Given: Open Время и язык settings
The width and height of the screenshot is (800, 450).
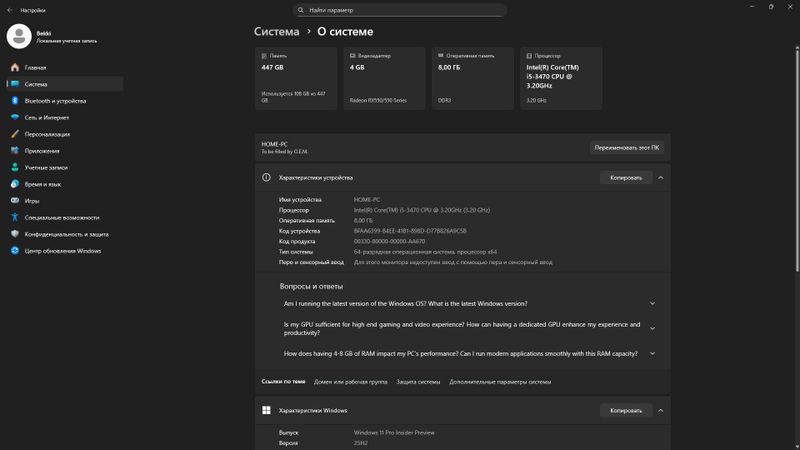Looking at the screenshot, I should tap(65, 184).
